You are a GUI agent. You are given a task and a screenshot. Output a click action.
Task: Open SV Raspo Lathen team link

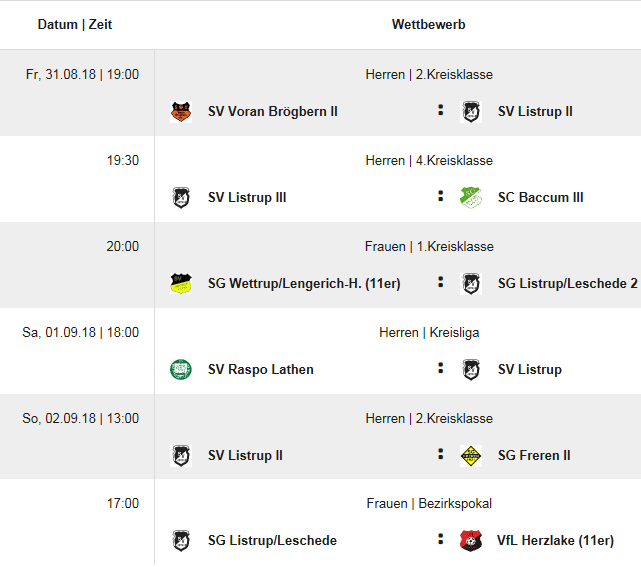[x=260, y=370]
